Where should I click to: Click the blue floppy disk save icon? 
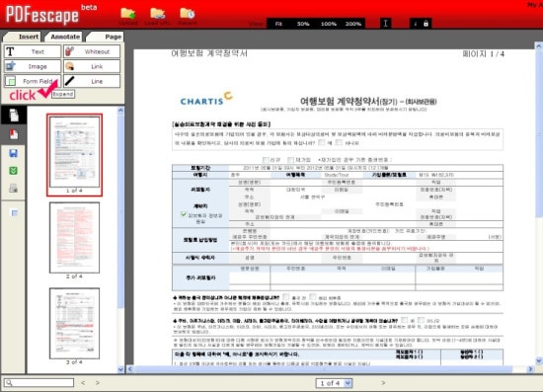pos(14,153)
